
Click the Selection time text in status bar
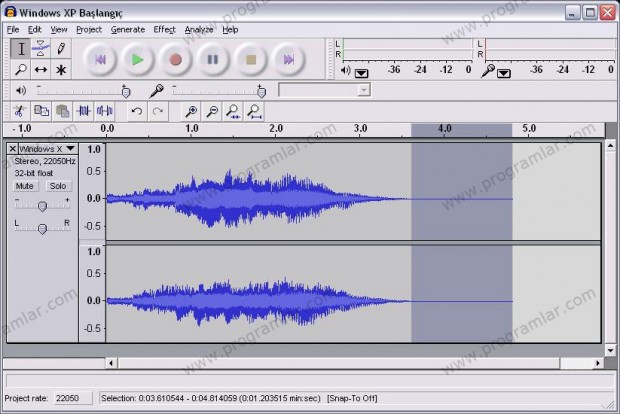(211, 398)
